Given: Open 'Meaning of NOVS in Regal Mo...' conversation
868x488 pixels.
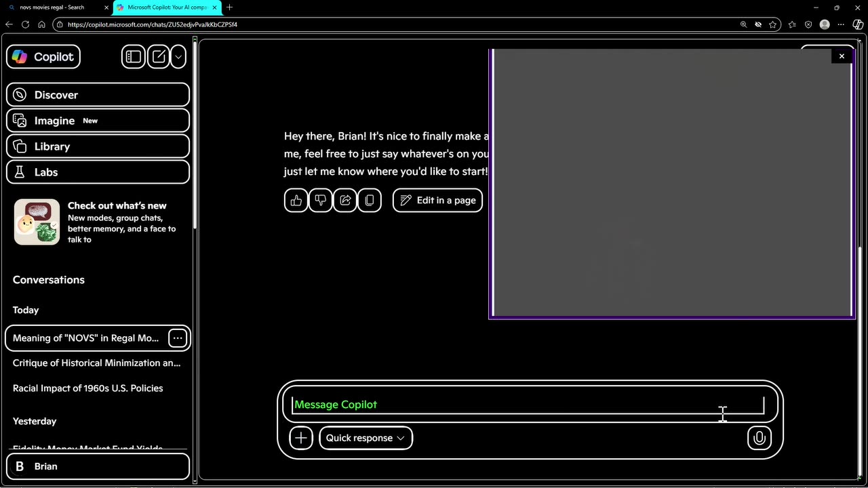Looking at the screenshot, I should pyautogui.click(x=85, y=338).
